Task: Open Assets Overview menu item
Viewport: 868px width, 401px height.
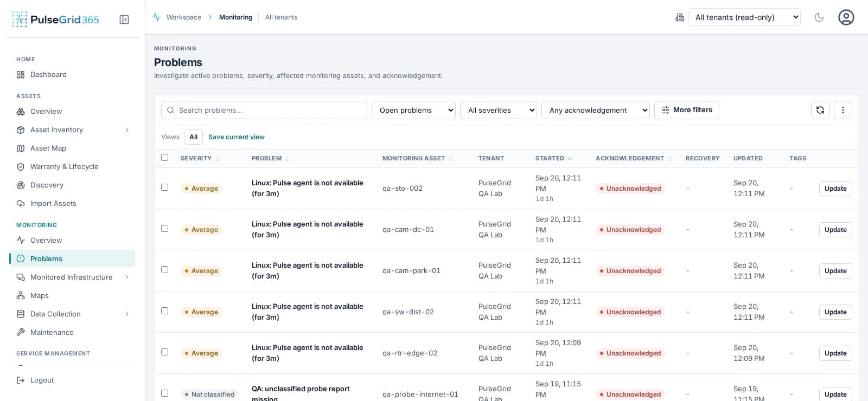Action: coord(72,112)
